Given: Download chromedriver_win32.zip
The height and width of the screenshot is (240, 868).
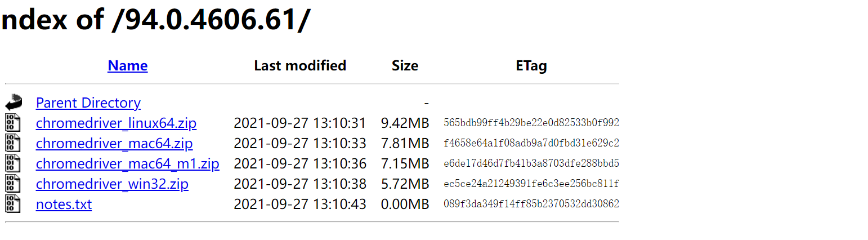Looking at the screenshot, I should (112, 184).
